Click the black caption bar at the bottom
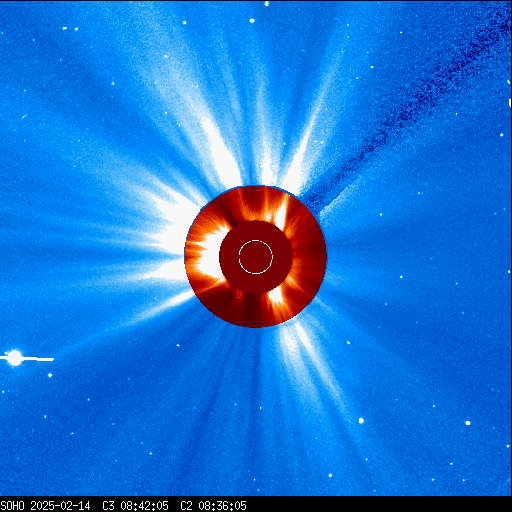Viewport: 512px width, 512px height. coord(256,504)
